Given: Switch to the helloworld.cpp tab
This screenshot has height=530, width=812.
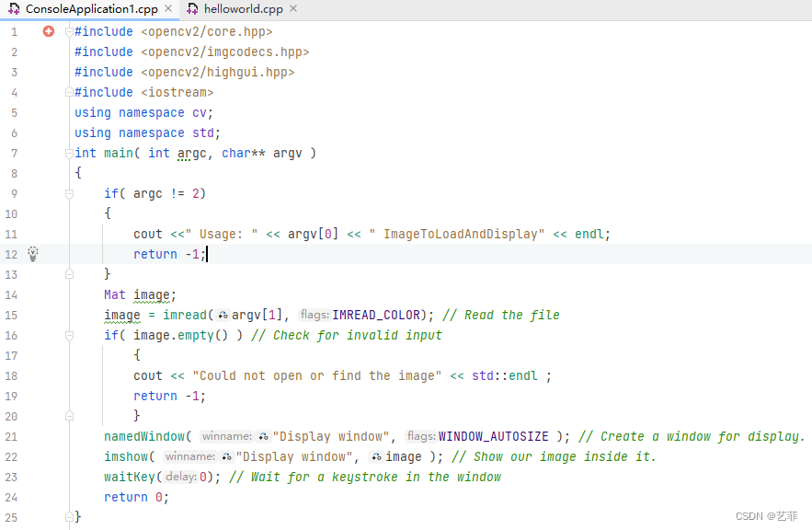Looking at the screenshot, I should tap(244, 9).
